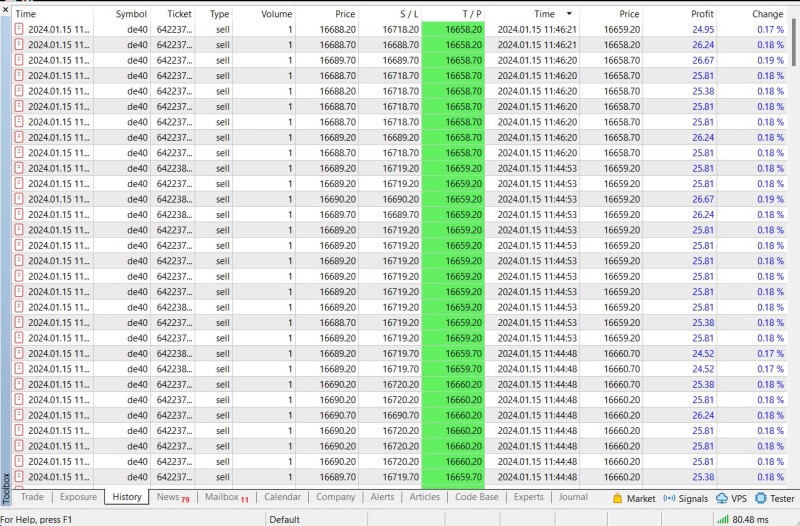
Task: Open the Company tab
Action: pyautogui.click(x=335, y=497)
